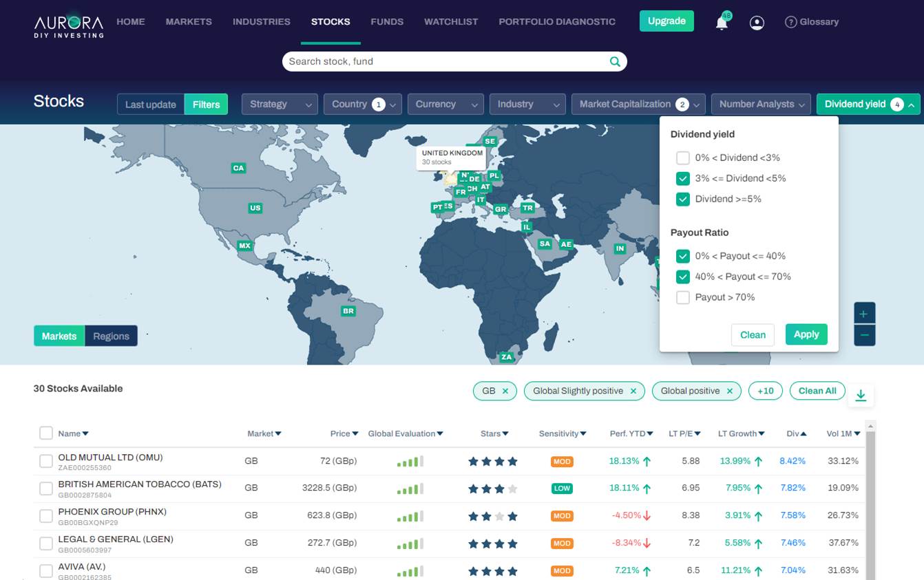Select the PL marker on the map
Screen dimensions: 924x580
pyautogui.click(x=494, y=176)
